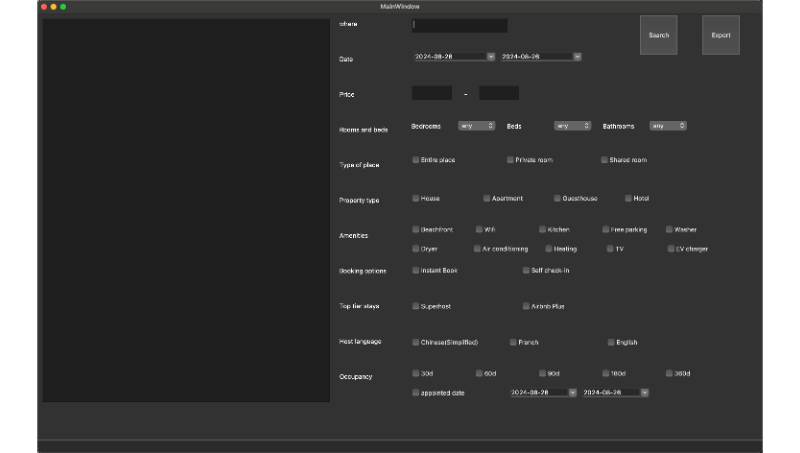The image size is (800, 453).
Task: Expand the Beds 'any' dropdown
Action: pos(573,126)
